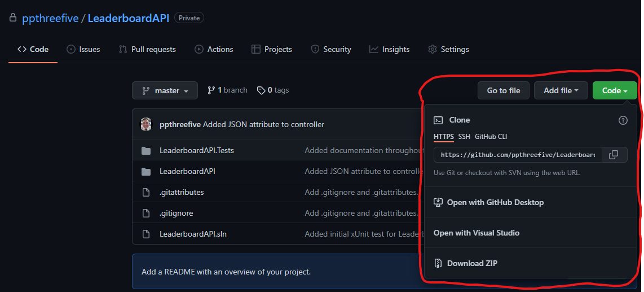The height and width of the screenshot is (292, 644).
Task: Open .gitattributes row's 'Add .gitignore' commit message
Action: 361,193
